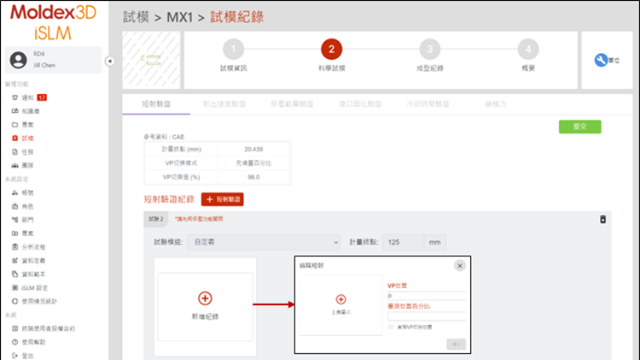
Task: Click 登出 to log out
Action: [x=23, y=356]
